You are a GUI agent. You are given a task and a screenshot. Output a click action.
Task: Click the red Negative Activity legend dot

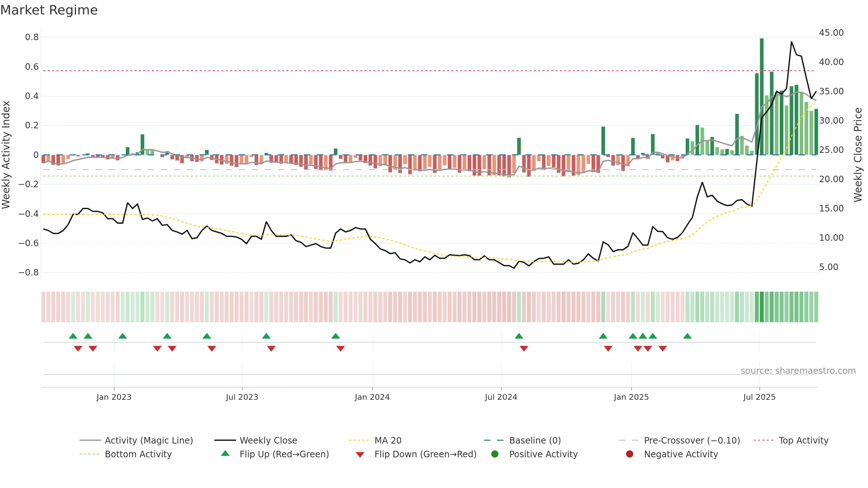(x=630, y=454)
